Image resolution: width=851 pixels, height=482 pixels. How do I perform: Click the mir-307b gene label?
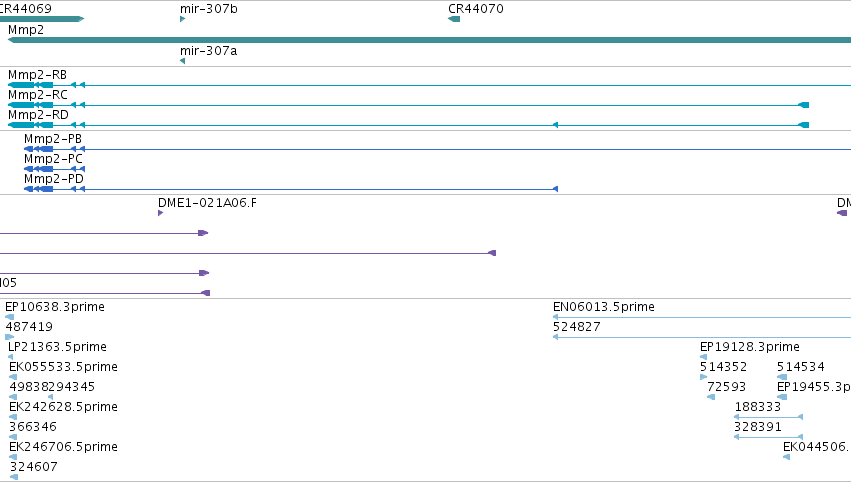208,9
